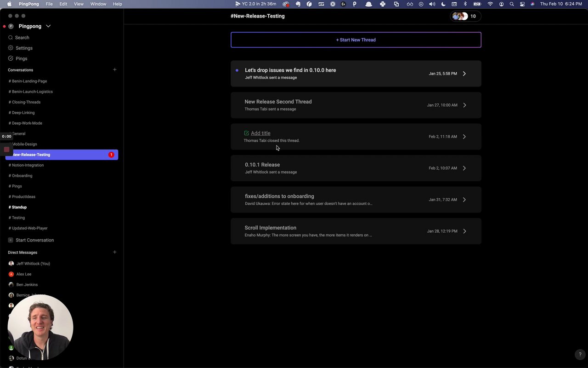Click the Settings gear icon in sidebar
The image size is (588, 368).
pos(11,48)
